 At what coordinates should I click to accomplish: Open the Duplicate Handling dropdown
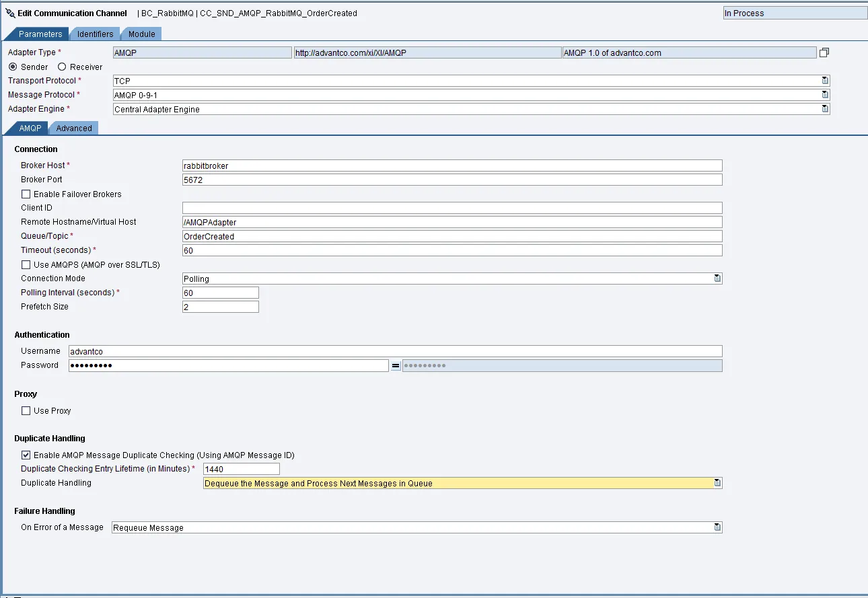462,484
